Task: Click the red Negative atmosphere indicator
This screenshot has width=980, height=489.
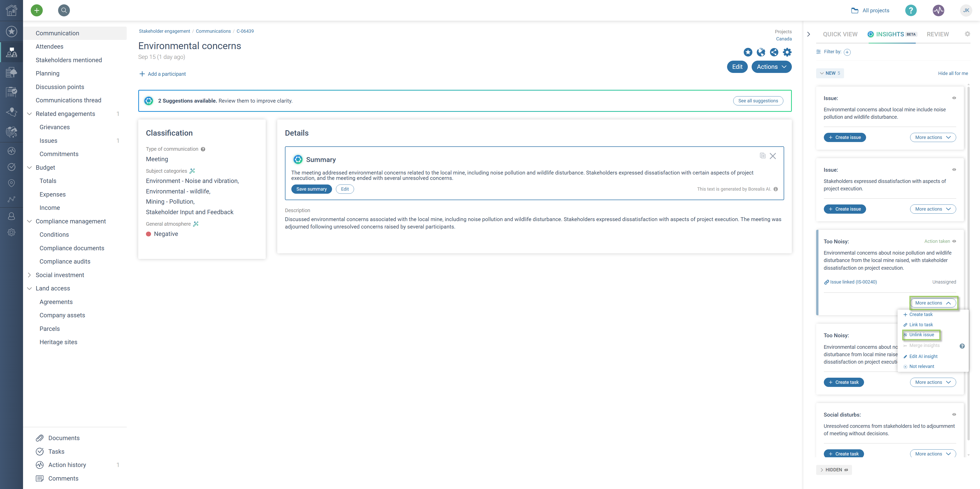Action: coord(148,234)
